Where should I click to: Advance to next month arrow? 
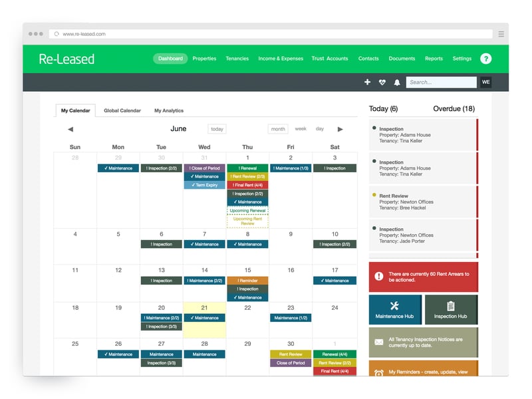340,129
